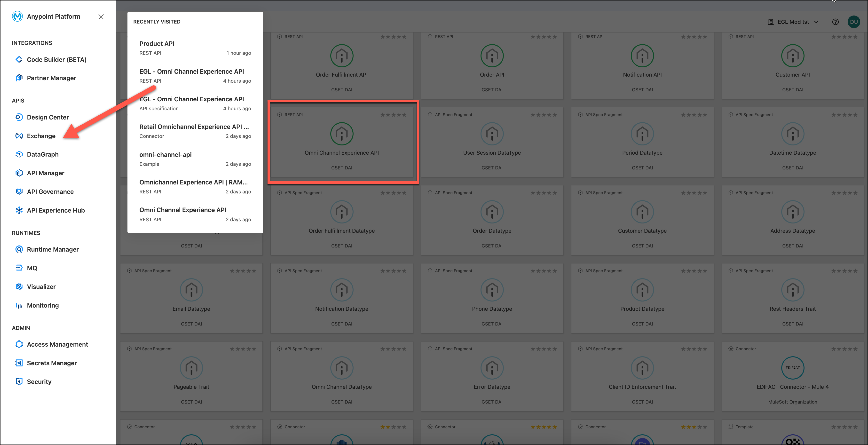Open API Governance link
Image resolution: width=868 pixels, height=445 pixels.
(x=50, y=191)
